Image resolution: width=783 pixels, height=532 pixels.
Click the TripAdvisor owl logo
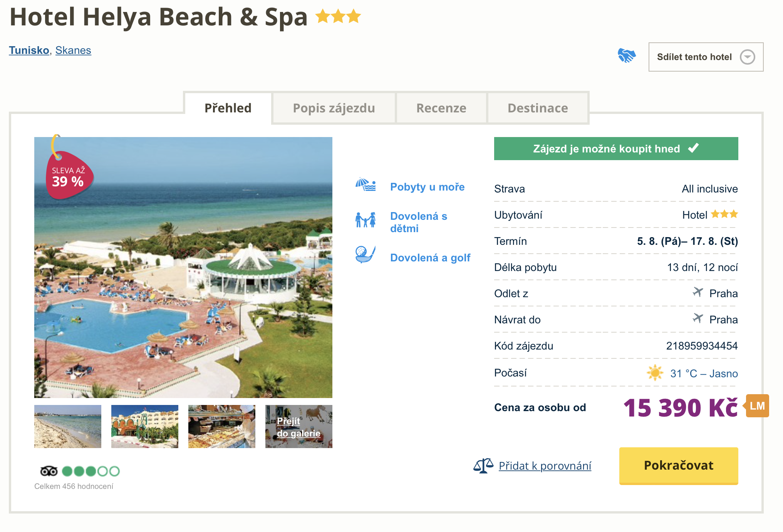coord(49,471)
